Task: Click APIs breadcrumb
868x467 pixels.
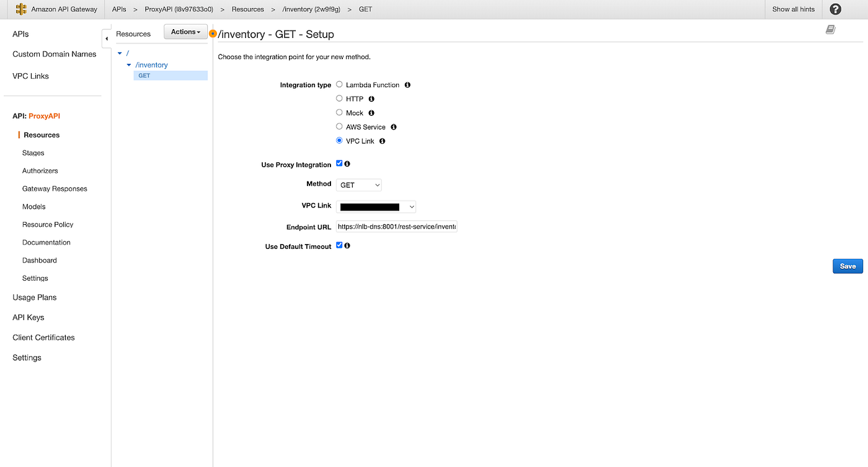Action: click(119, 9)
